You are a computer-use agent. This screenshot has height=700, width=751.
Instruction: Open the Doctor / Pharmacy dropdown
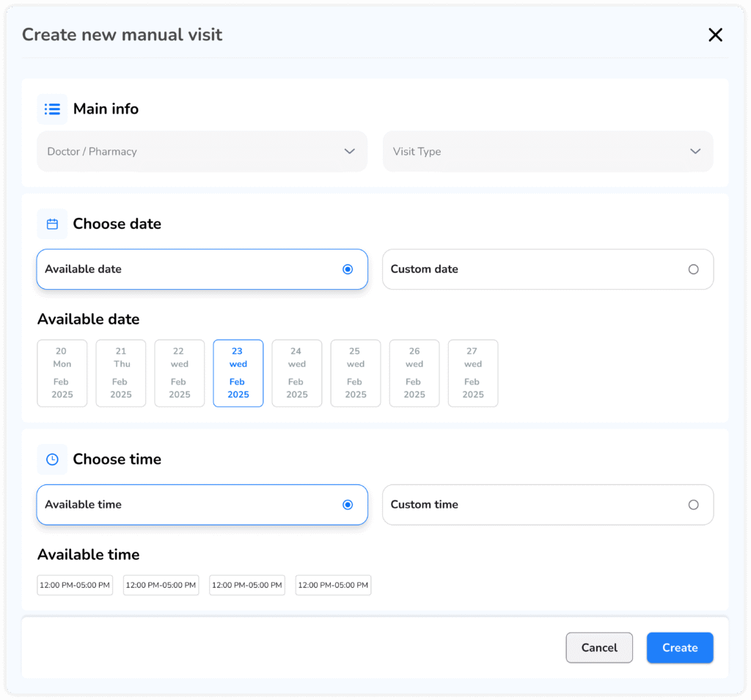pyautogui.click(x=202, y=152)
